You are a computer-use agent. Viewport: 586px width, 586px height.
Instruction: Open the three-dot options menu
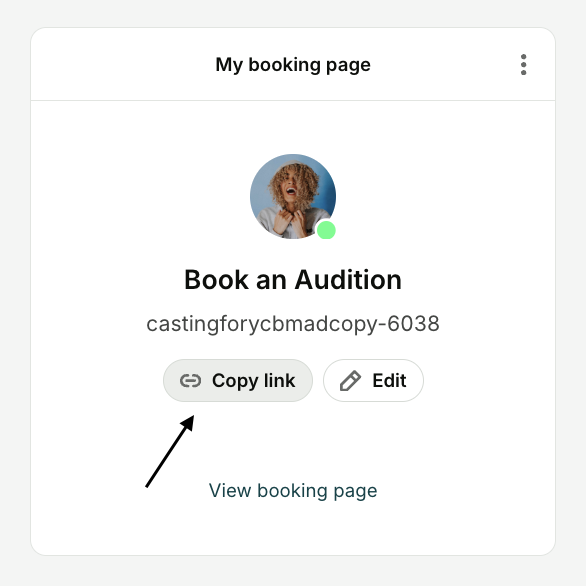tap(523, 65)
